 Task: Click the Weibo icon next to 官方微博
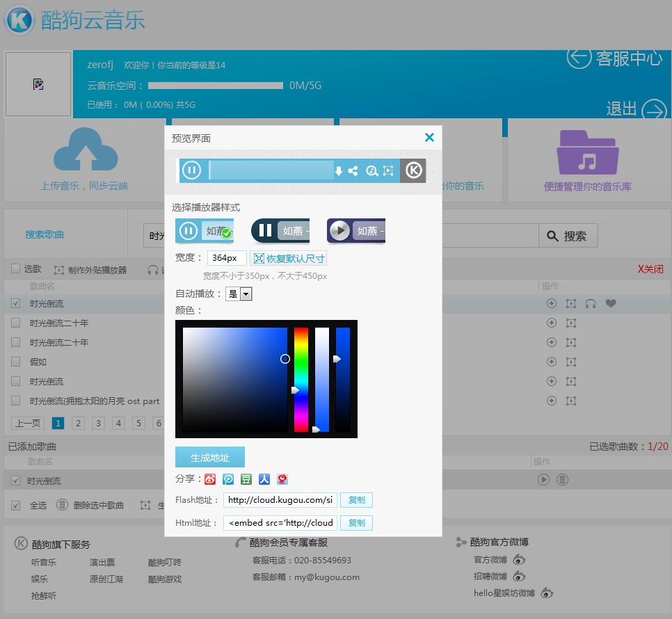[519, 559]
